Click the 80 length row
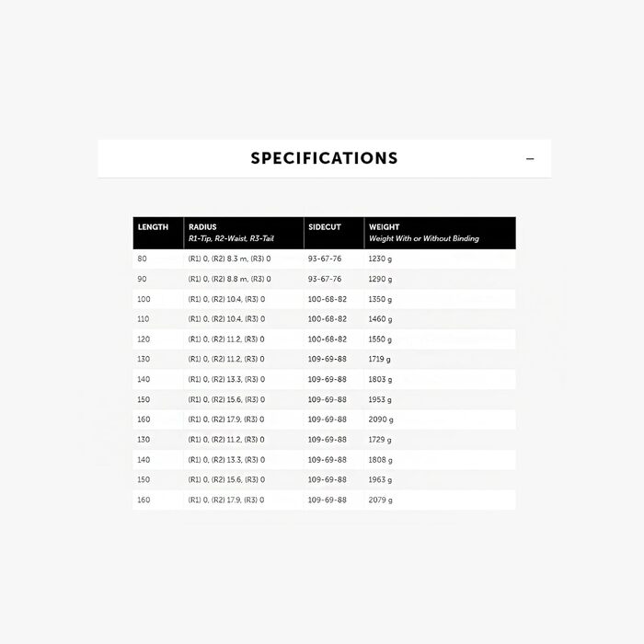This screenshot has width=644, height=644. pyautogui.click(x=325, y=259)
